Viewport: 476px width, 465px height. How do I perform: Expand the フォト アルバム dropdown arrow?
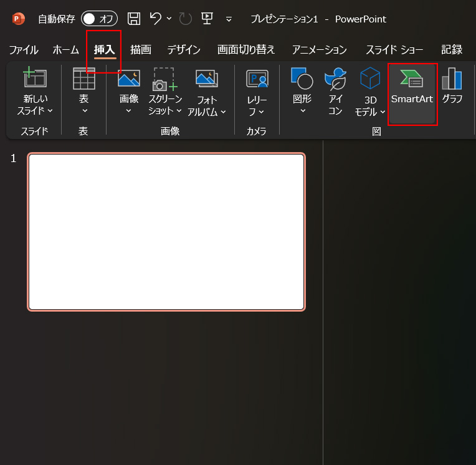click(x=224, y=112)
